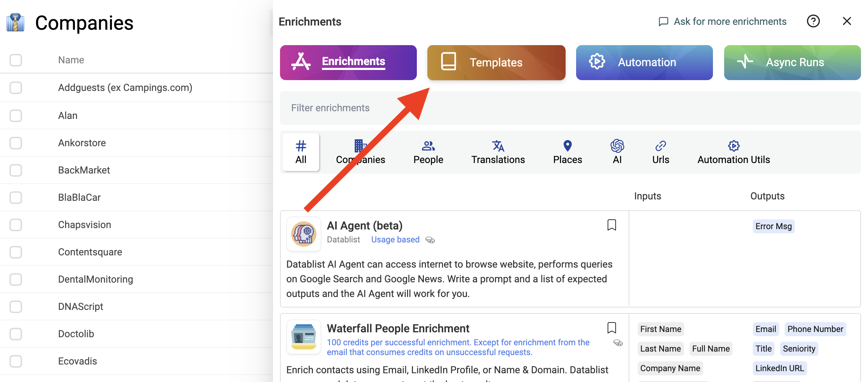The width and height of the screenshot is (868, 382).
Task: Click the Companies page title
Action: click(84, 23)
